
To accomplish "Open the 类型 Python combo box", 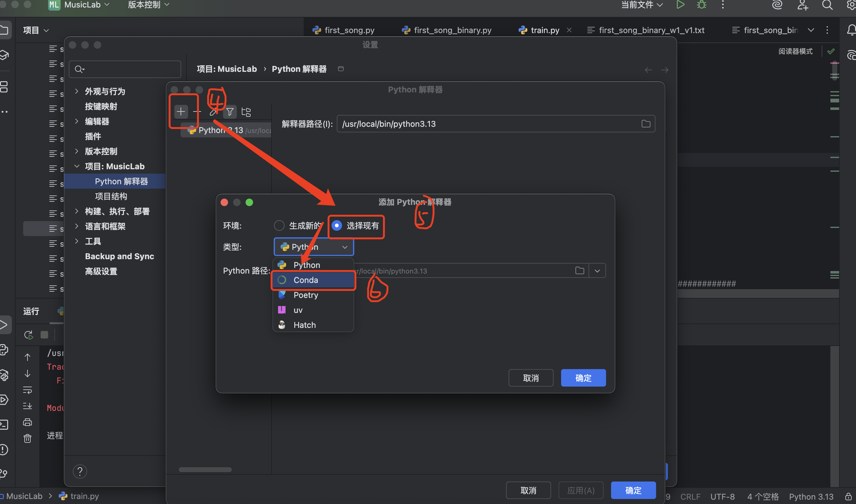I will coord(313,247).
